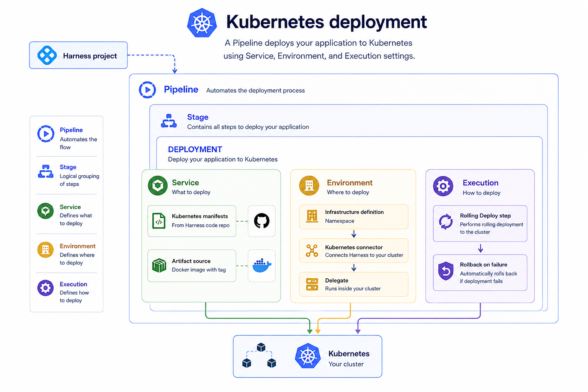Screen dimensions: 588x392
Task: Click 'Performs rolling deployment to the cluster' text
Action: click(492, 228)
